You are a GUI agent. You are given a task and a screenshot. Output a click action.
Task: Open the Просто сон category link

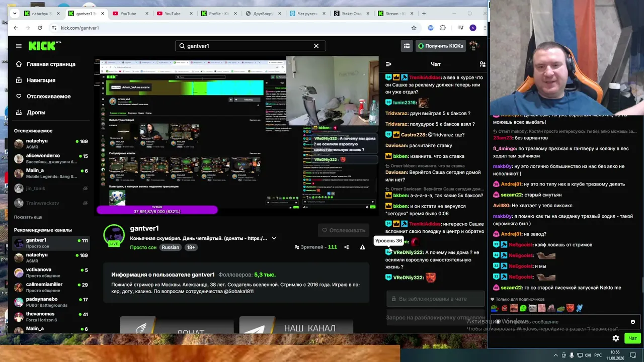click(143, 247)
